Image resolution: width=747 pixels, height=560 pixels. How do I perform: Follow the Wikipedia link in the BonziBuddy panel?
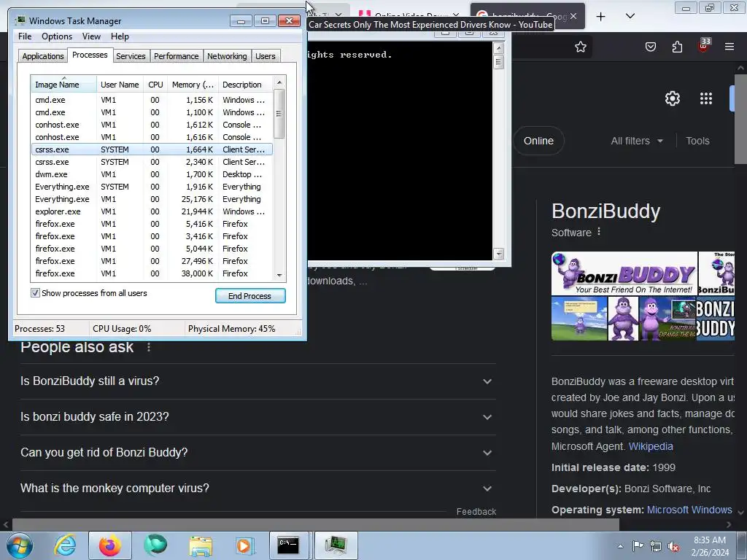pyautogui.click(x=651, y=446)
